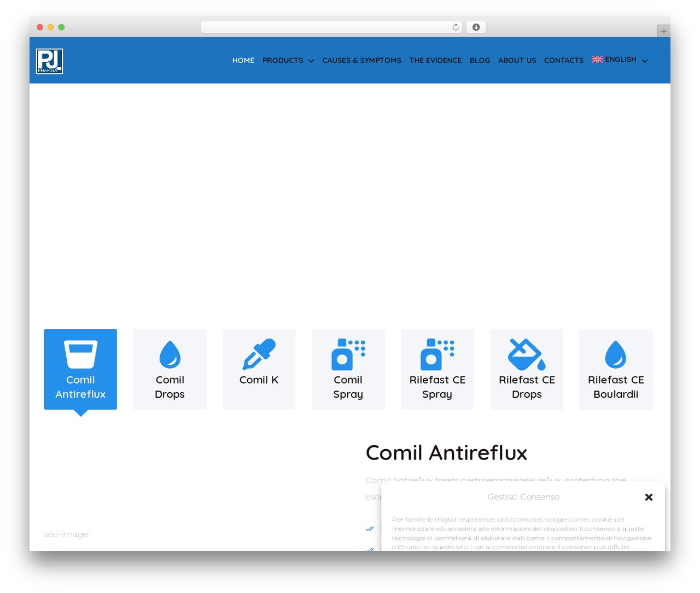Select English language option

click(x=621, y=59)
